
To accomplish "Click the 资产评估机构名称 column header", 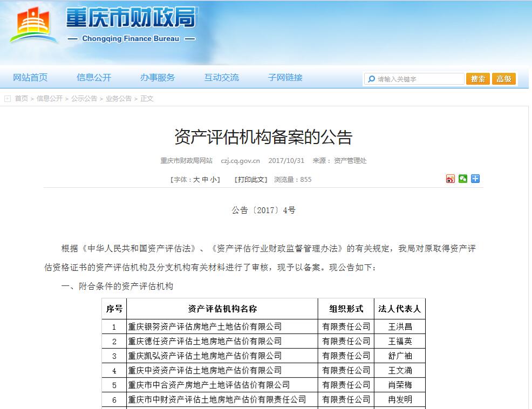I will [x=222, y=309].
